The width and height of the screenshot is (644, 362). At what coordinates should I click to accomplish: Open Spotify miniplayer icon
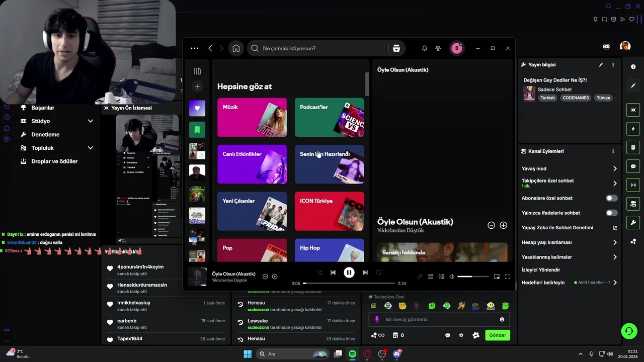coord(497,277)
